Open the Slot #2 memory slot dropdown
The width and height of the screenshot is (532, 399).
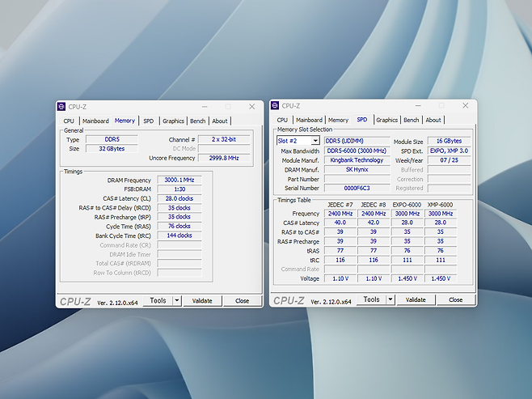(x=315, y=141)
